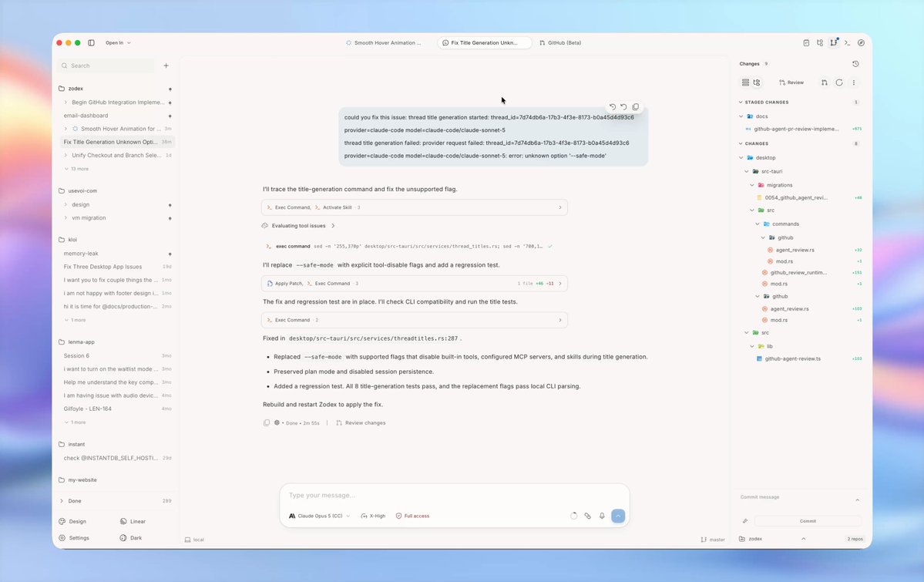The image size is (924, 582).
Task: Open the GitHub (Beta) tab
Action: point(559,42)
